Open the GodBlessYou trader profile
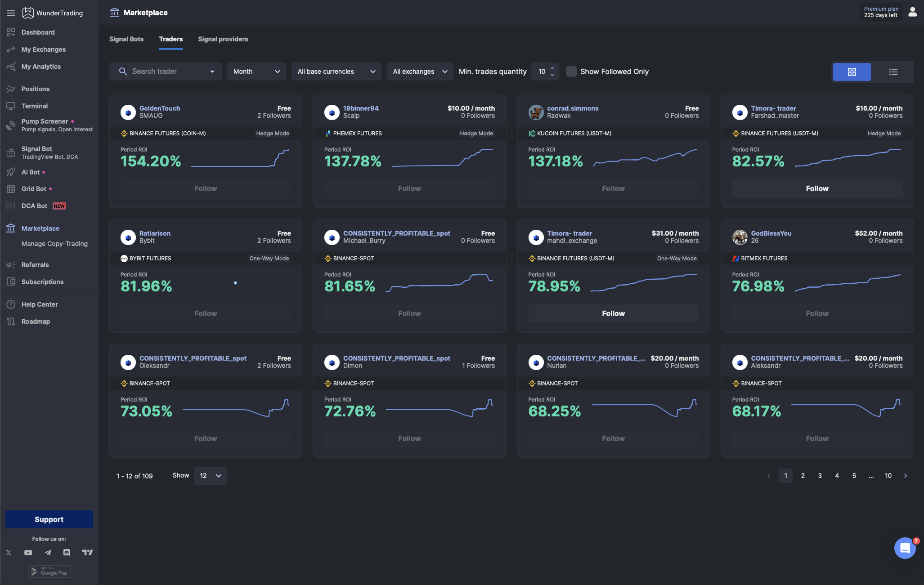Screen dimensions: 924x585 pyautogui.click(x=771, y=233)
